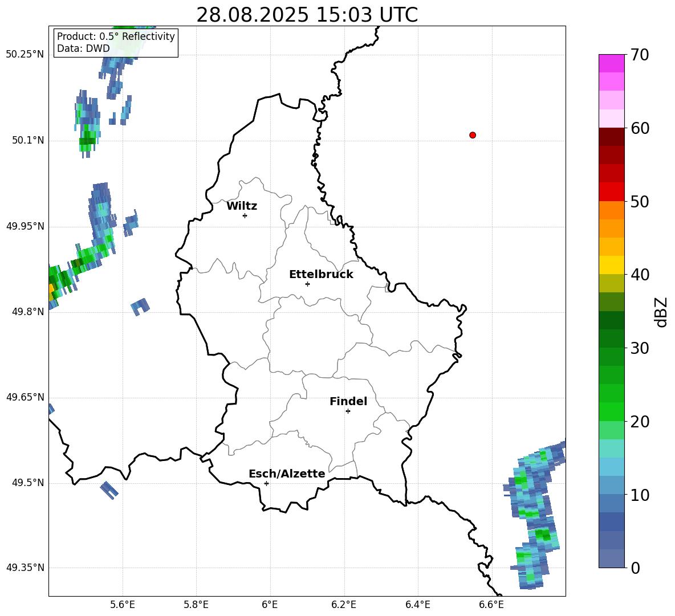Click the Data: DWD text

click(x=83, y=48)
